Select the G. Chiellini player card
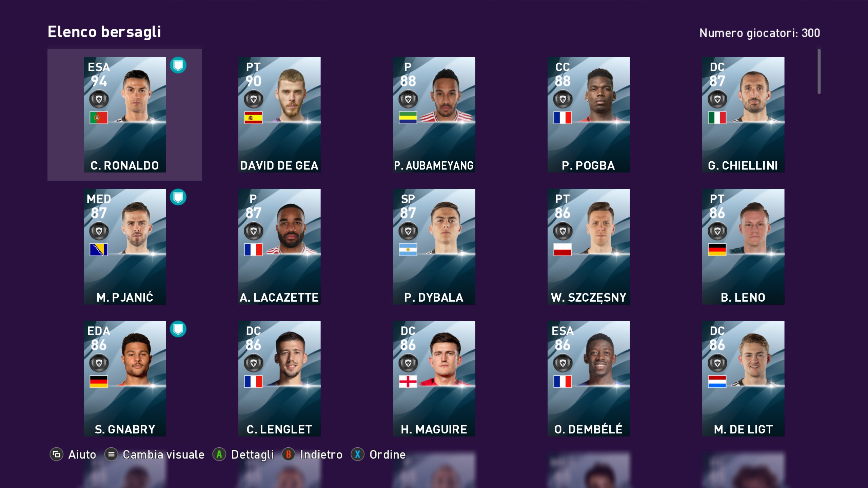The image size is (868, 488). tap(743, 115)
